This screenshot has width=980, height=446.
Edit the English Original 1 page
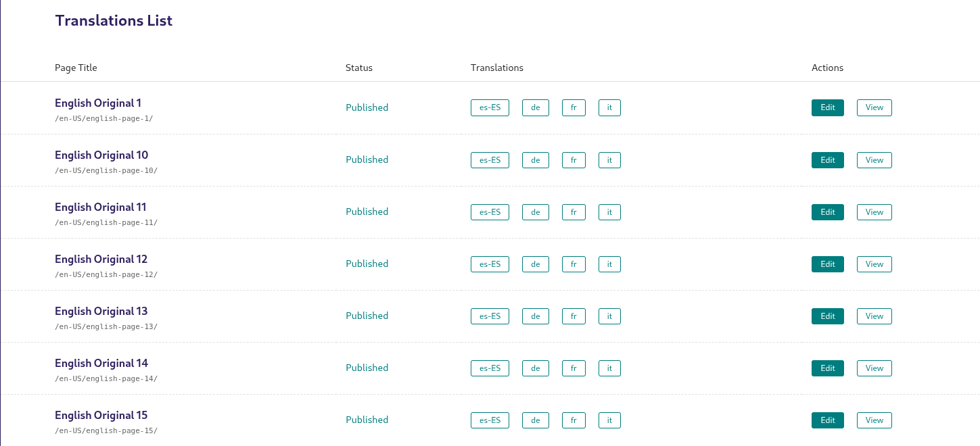click(827, 107)
